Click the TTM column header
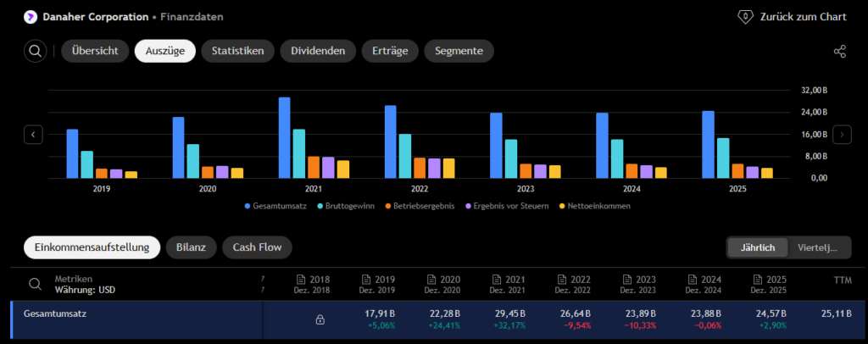This screenshot has width=868, height=344. [843, 280]
